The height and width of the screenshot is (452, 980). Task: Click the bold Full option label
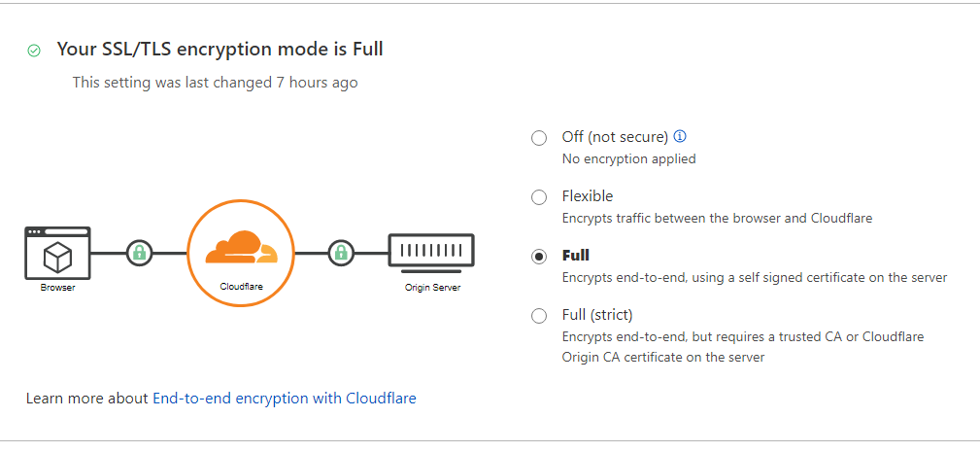[576, 255]
